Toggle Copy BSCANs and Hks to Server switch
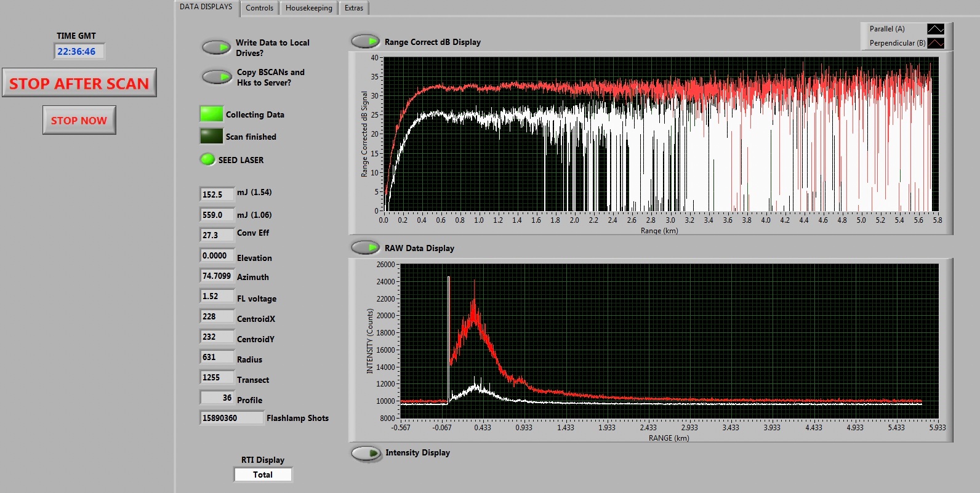 pyautogui.click(x=217, y=77)
